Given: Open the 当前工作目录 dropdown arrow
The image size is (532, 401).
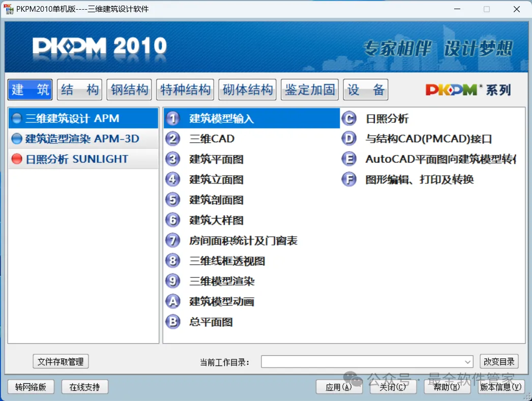Looking at the screenshot, I should (x=467, y=362).
